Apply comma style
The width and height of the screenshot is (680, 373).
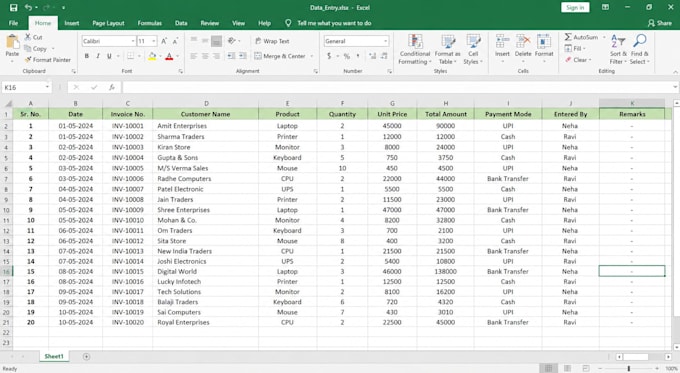click(358, 56)
